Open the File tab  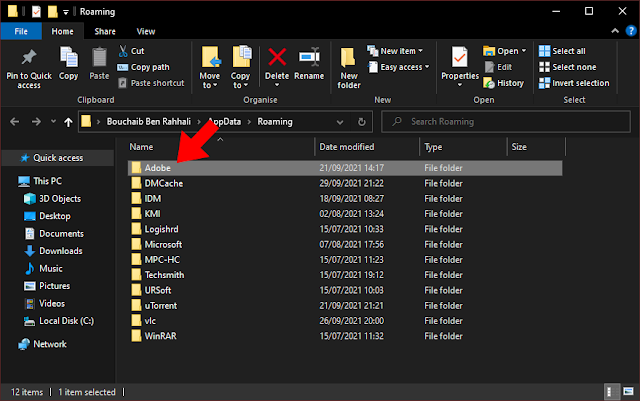point(21,31)
